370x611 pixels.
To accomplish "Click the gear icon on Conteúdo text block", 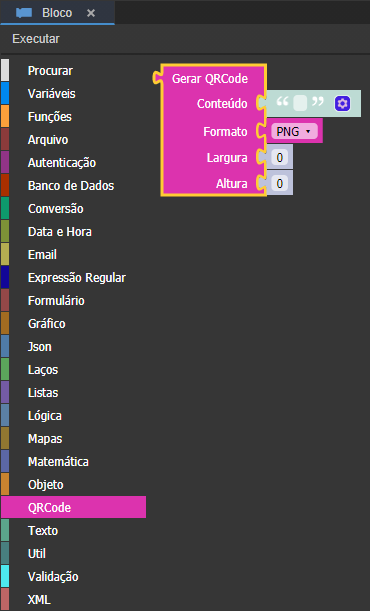I will (x=342, y=103).
